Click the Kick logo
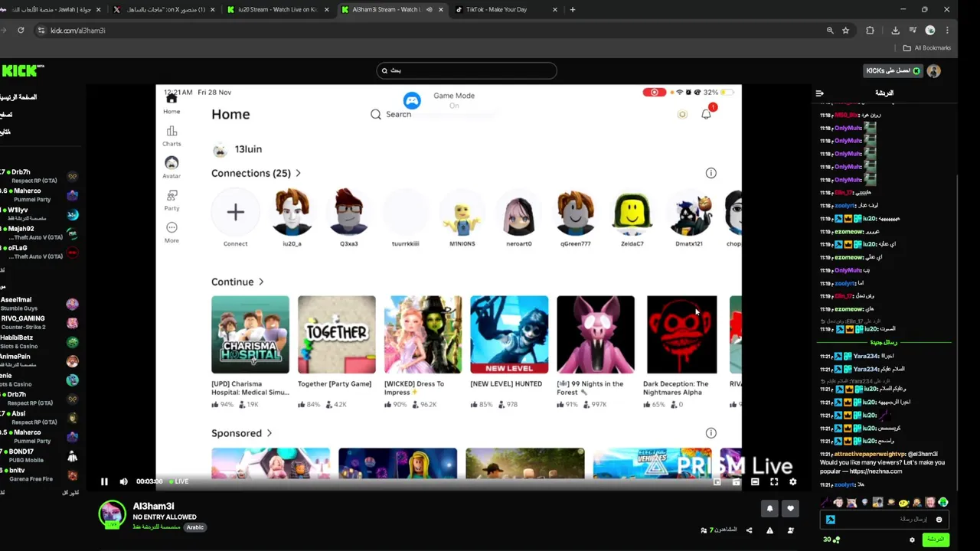Image resolution: width=980 pixels, height=551 pixels. tap(22, 70)
